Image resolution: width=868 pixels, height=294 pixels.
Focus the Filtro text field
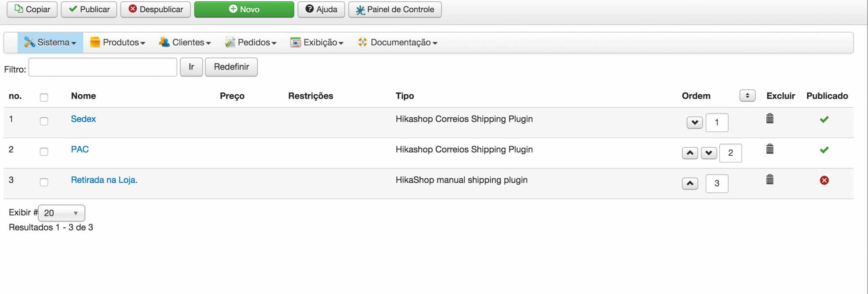103,67
